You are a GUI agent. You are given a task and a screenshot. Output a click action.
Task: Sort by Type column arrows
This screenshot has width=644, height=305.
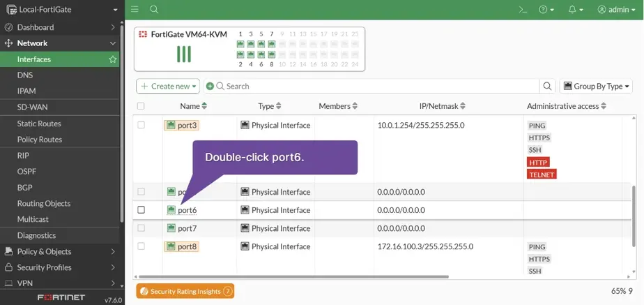coord(279,106)
